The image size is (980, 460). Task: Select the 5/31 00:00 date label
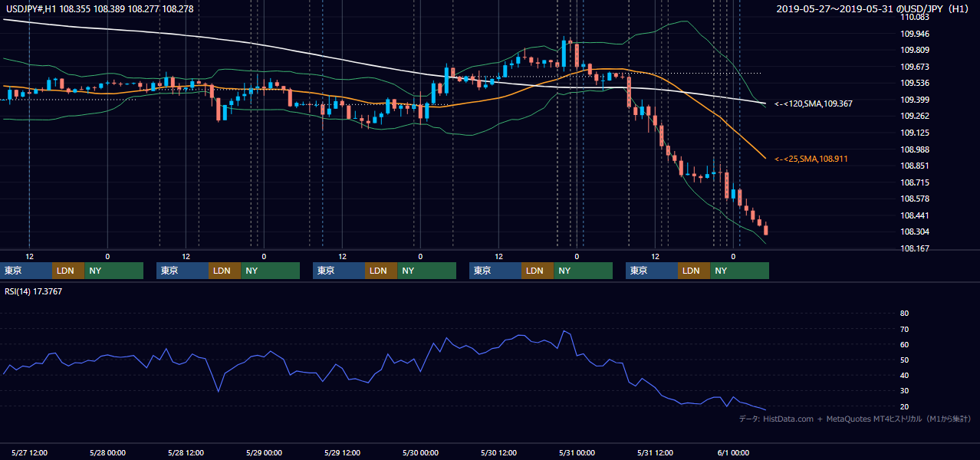coord(576,452)
